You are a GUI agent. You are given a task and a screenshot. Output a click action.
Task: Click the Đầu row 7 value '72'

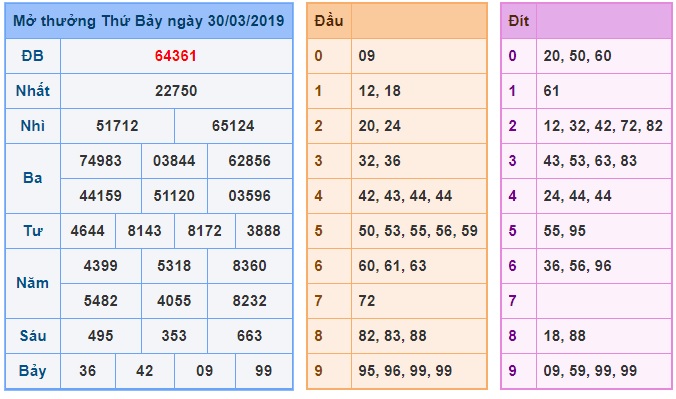pos(367,300)
